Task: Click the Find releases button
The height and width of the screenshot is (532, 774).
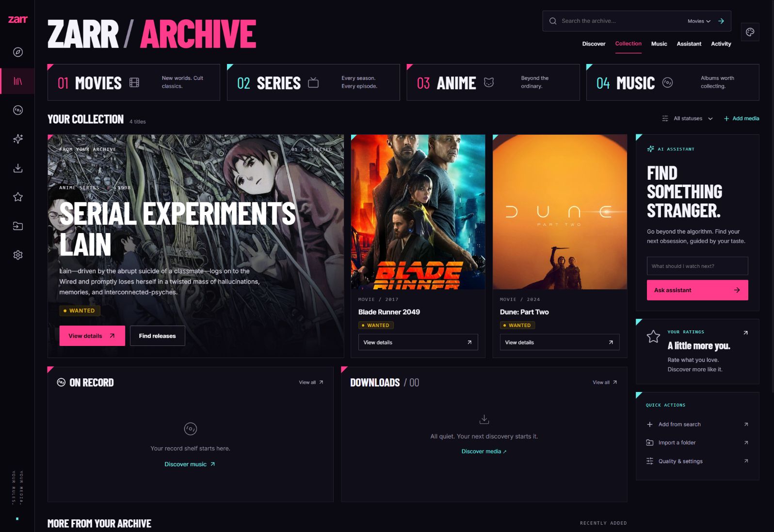Action: [x=157, y=336]
